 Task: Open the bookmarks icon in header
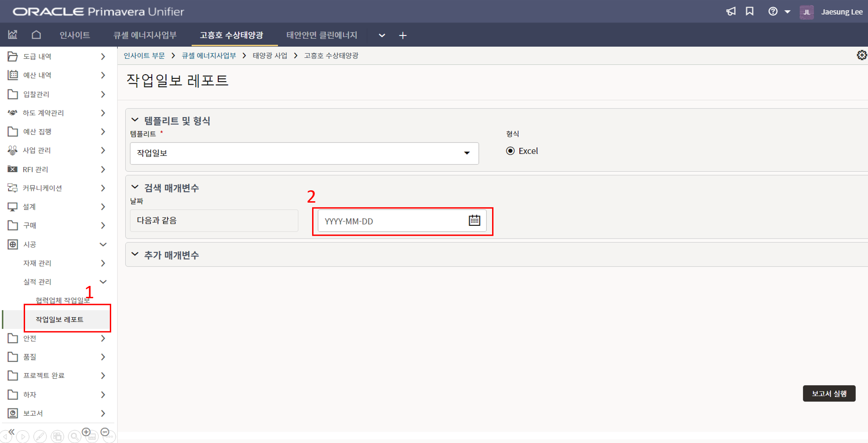tap(750, 11)
